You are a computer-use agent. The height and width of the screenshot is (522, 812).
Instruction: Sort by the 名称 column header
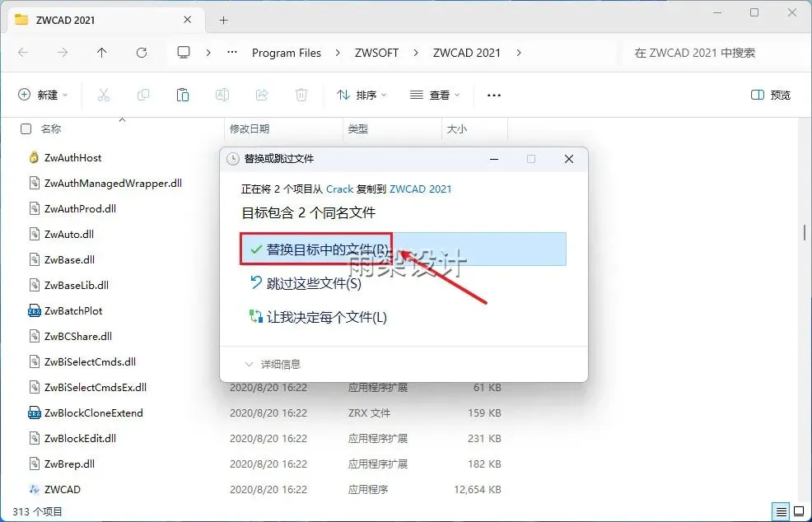coord(51,129)
